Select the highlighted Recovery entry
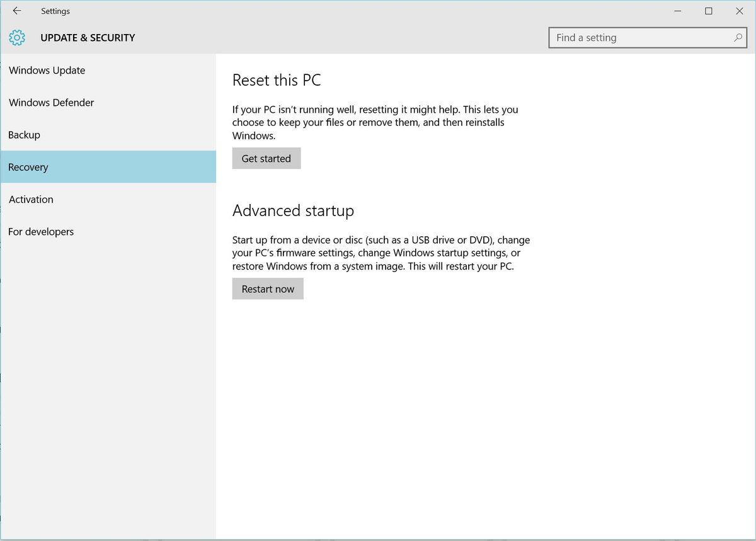The width and height of the screenshot is (756, 541). pos(28,167)
